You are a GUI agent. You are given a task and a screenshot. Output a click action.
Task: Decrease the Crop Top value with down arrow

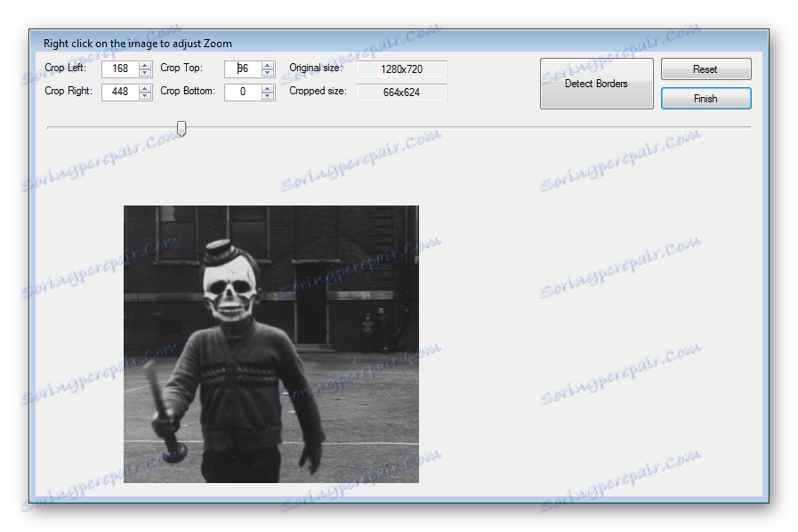pyautogui.click(x=268, y=73)
